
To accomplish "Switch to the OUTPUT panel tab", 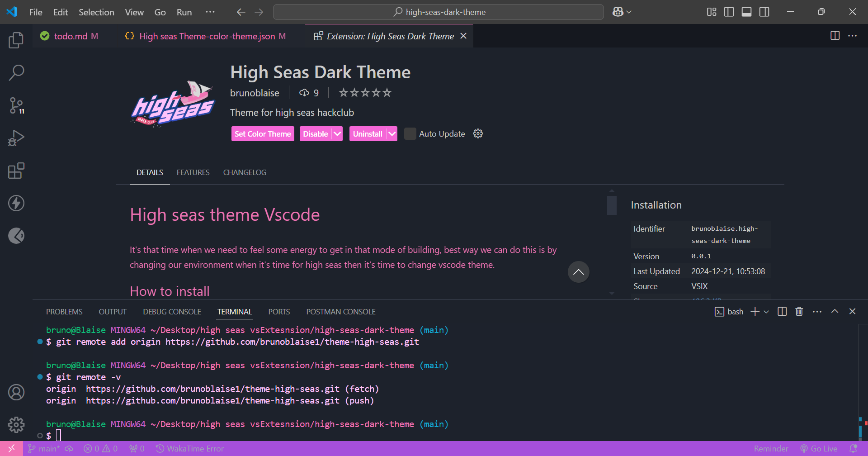I will pyautogui.click(x=113, y=312).
